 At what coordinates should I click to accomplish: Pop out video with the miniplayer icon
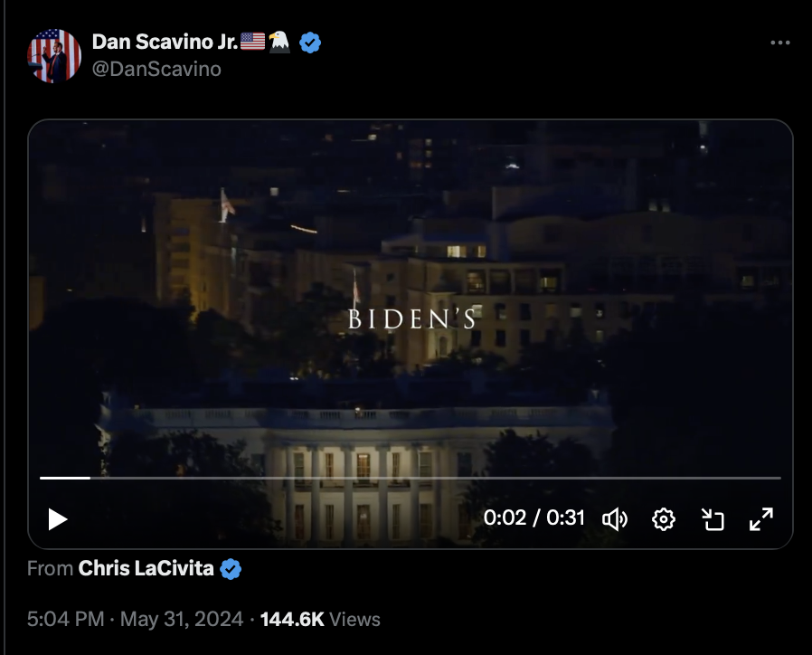click(x=713, y=518)
